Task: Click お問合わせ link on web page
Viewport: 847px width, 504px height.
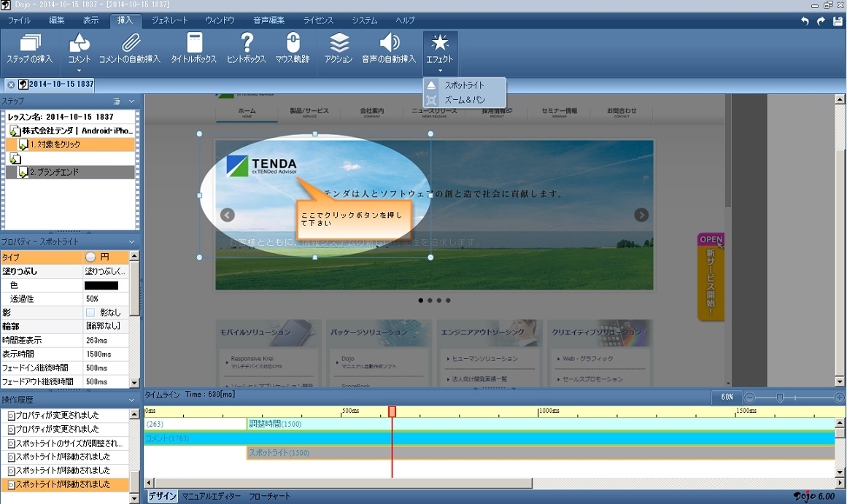Action: (x=621, y=112)
